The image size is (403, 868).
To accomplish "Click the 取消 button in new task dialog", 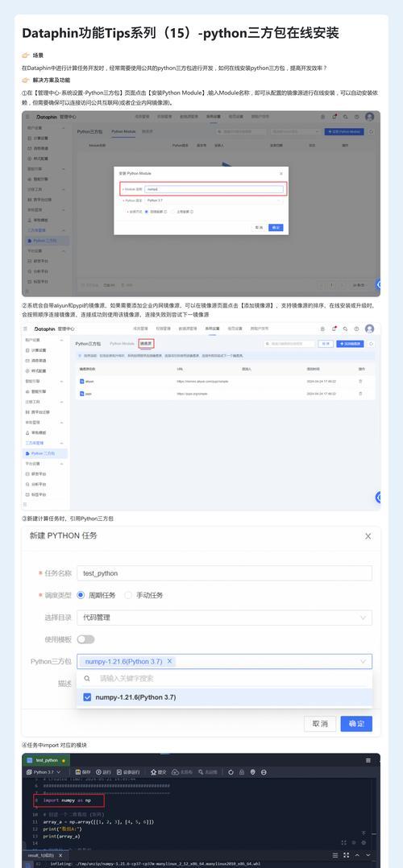I will [320, 724].
